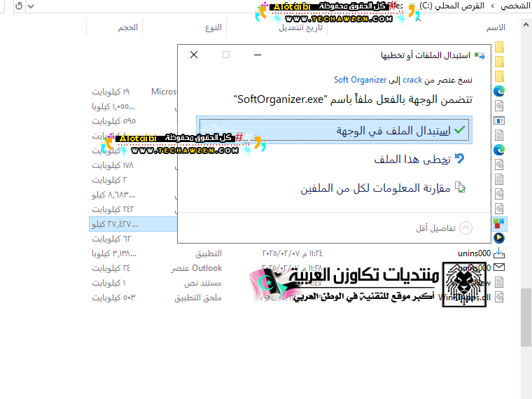
Task: Click the ٦٢ كيلوبايت size cell
Action: 111,239
